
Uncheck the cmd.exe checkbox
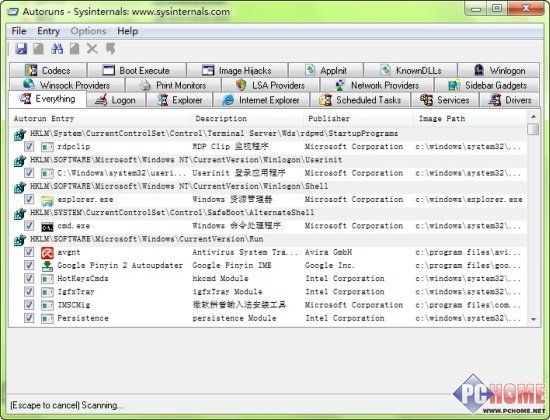tap(29, 226)
